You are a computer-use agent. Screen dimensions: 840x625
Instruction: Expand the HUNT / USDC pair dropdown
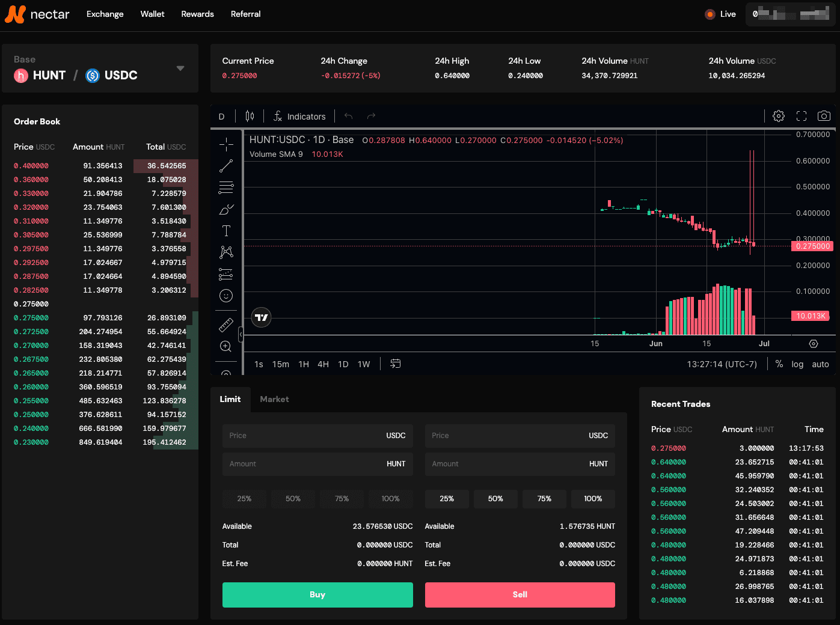tap(180, 69)
